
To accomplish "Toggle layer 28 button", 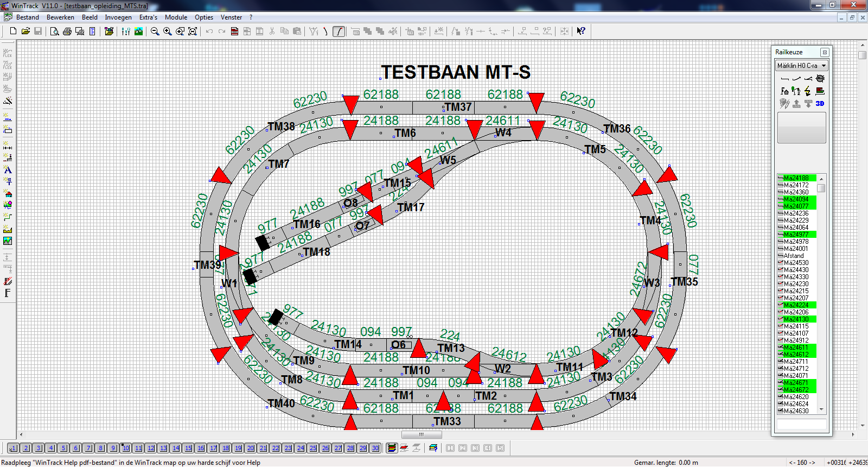I will (x=350, y=448).
